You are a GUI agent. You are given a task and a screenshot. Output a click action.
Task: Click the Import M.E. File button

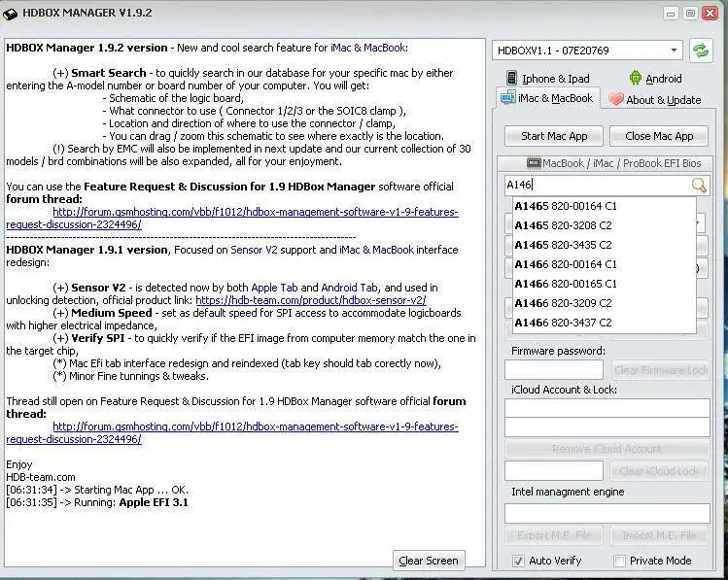pyautogui.click(x=659, y=535)
